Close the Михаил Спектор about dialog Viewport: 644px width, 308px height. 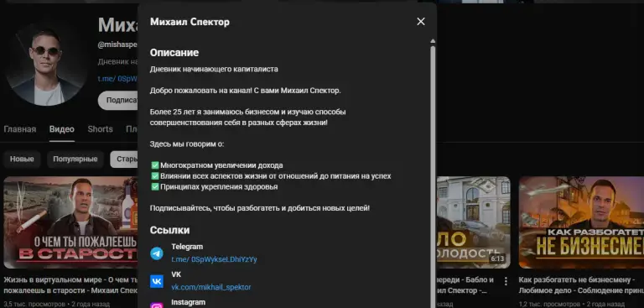point(421,22)
